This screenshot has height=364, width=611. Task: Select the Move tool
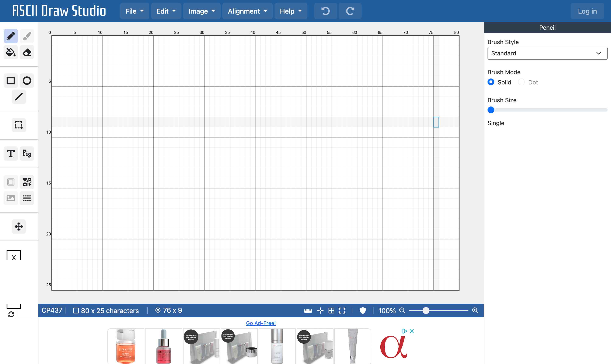19,226
